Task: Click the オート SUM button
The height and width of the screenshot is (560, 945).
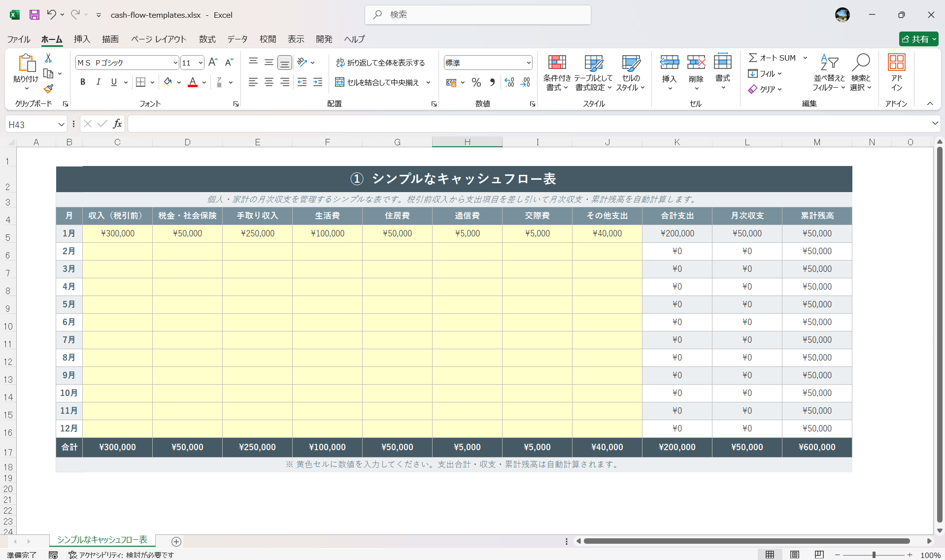Action: pyautogui.click(x=772, y=58)
